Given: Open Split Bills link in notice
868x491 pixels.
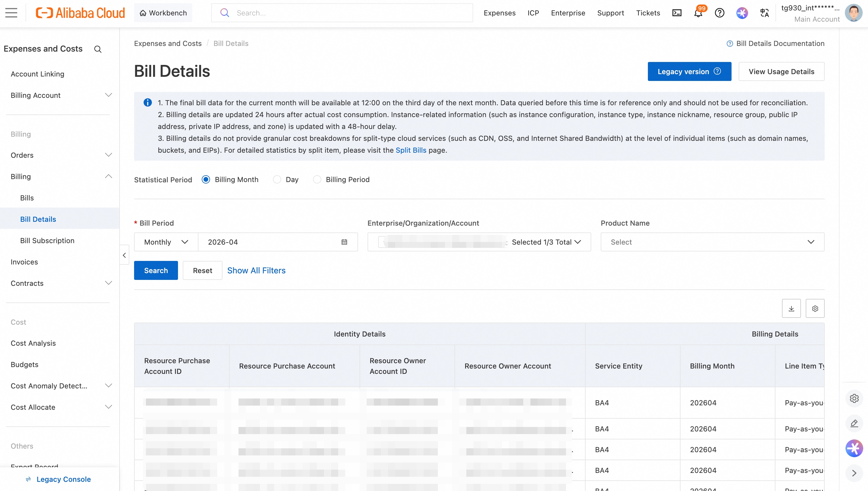Looking at the screenshot, I should pyautogui.click(x=411, y=150).
